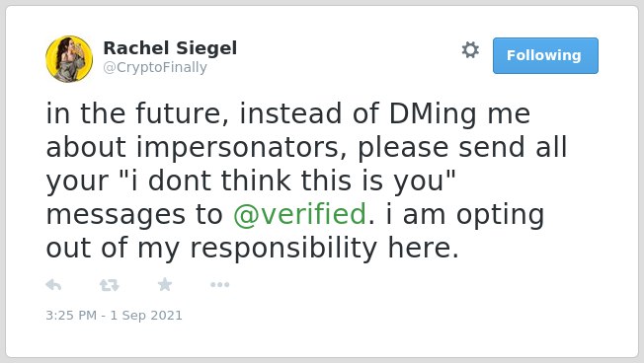The image size is (644, 363).
Task: Click the tweet's first line mentioning DMing
Action: coord(287,113)
